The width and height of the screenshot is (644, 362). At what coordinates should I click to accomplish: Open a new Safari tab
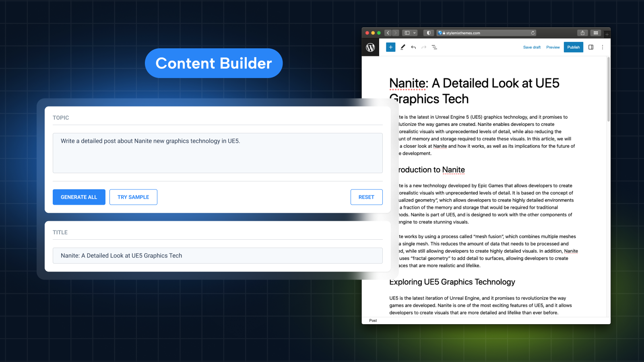point(607,34)
